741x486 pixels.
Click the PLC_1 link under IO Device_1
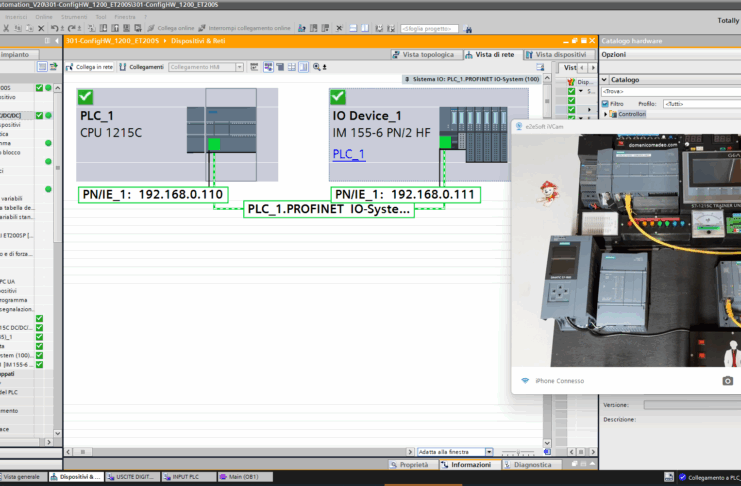point(348,154)
